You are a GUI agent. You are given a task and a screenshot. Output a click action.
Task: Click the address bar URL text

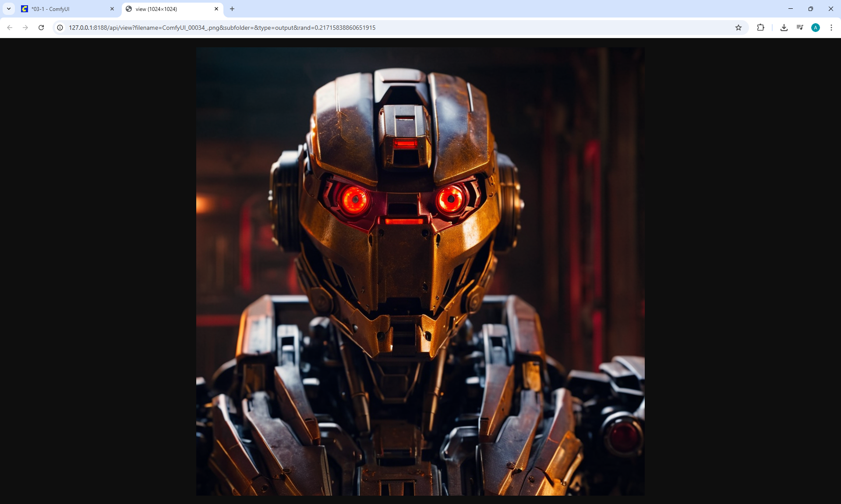pyautogui.click(x=222, y=28)
